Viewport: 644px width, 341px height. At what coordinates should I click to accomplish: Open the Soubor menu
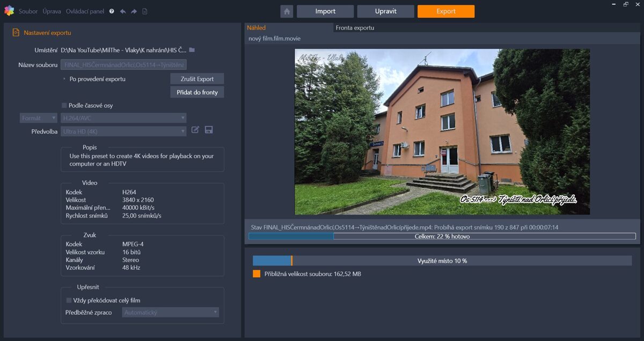tap(28, 11)
